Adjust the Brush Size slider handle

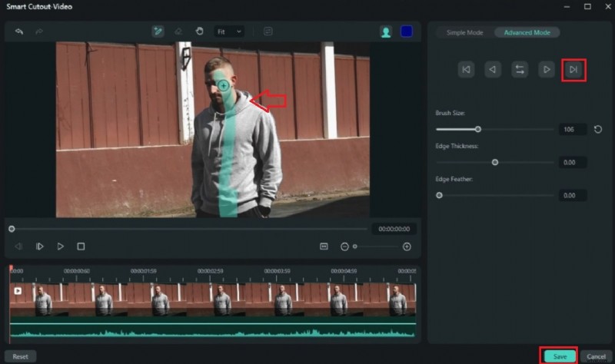point(477,129)
